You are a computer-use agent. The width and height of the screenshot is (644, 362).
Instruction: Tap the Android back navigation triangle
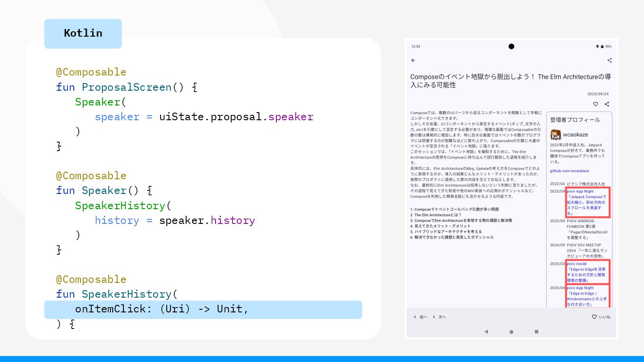point(486,332)
